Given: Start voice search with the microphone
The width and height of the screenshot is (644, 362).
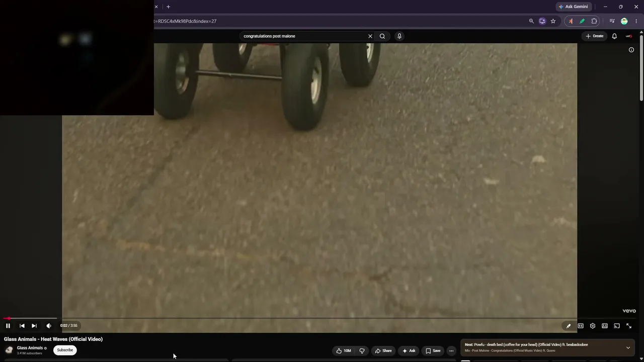Looking at the screenshot, I should (399, 36).
